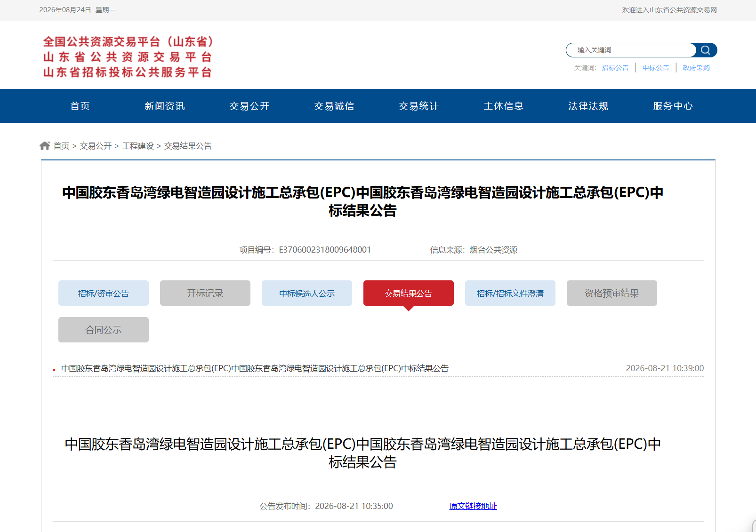Go to 交易结果公告 in the breadcrumb
This screenshot has width=756, height=532.
pos(188,146)
